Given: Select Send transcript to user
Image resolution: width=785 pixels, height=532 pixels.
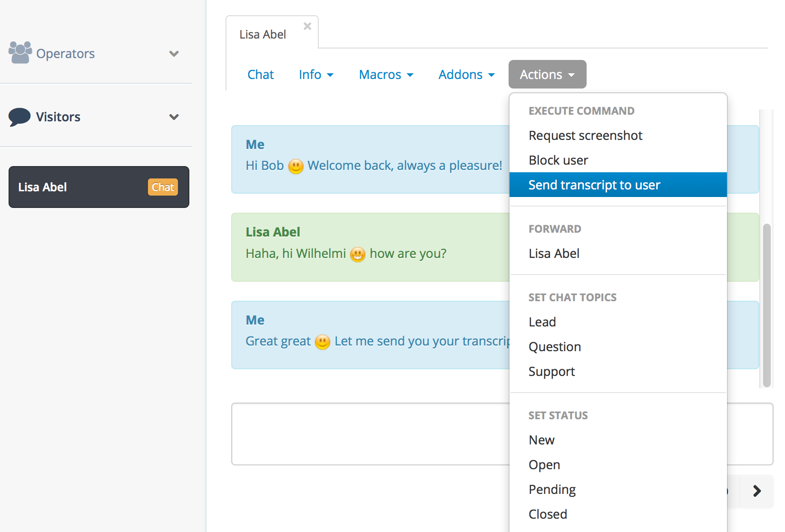Looking at the screenshot, I should (x=618, y=185).
